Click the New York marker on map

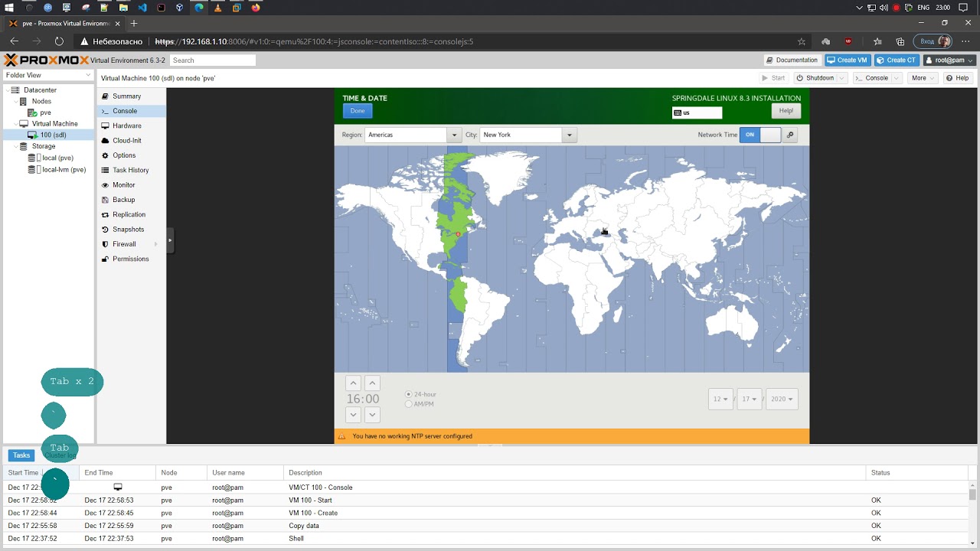click(x=458, y=234)
